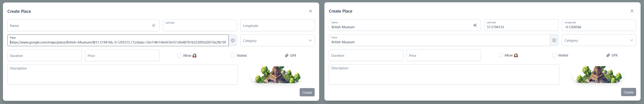Open Category dropdown beside the Maps URL field
The image size is (644, 104).
pos(277,40)
